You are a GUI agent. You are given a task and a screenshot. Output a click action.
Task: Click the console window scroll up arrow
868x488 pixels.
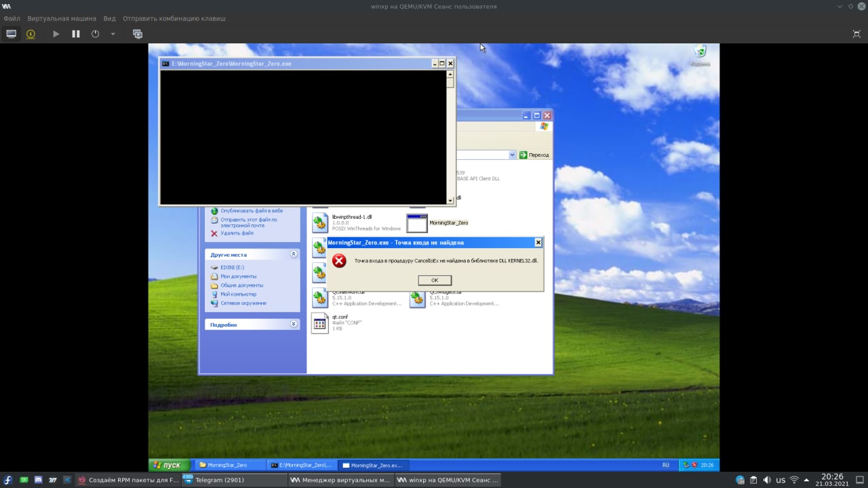click(450, 75)
